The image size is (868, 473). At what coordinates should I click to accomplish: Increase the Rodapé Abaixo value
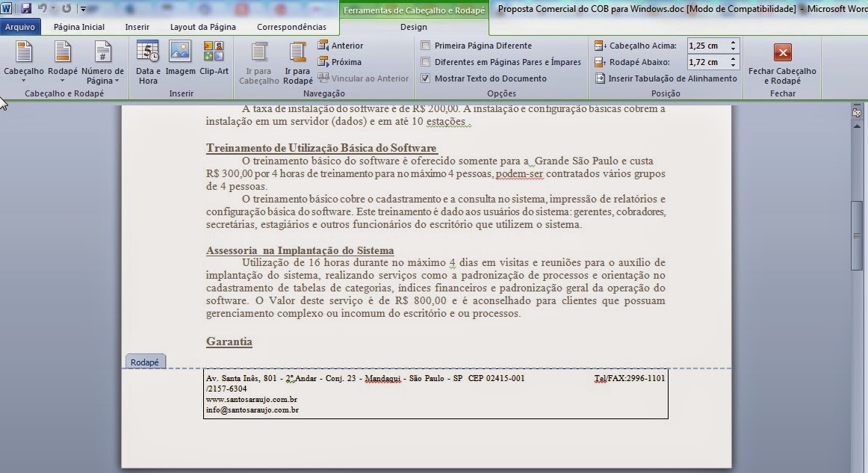pos(733,59)
